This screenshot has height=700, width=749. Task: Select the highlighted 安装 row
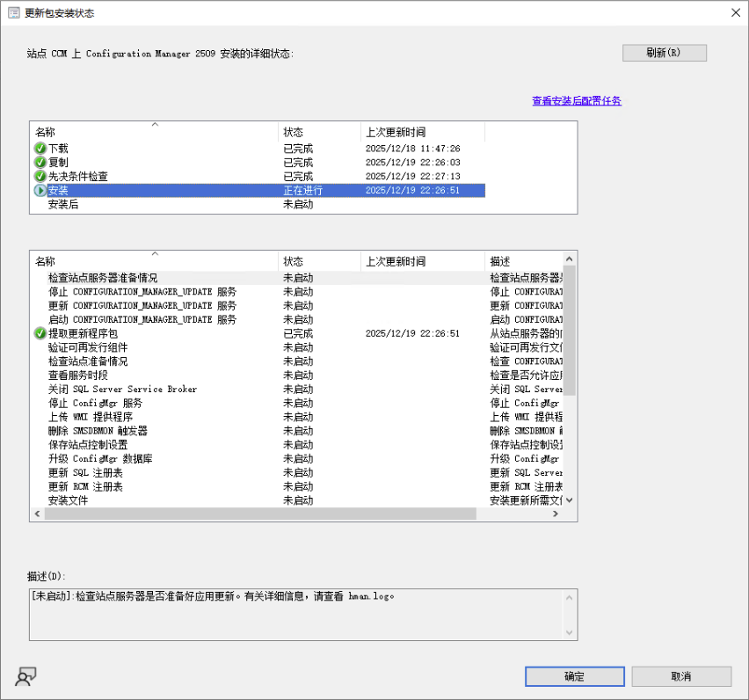(x=258, y=190)
